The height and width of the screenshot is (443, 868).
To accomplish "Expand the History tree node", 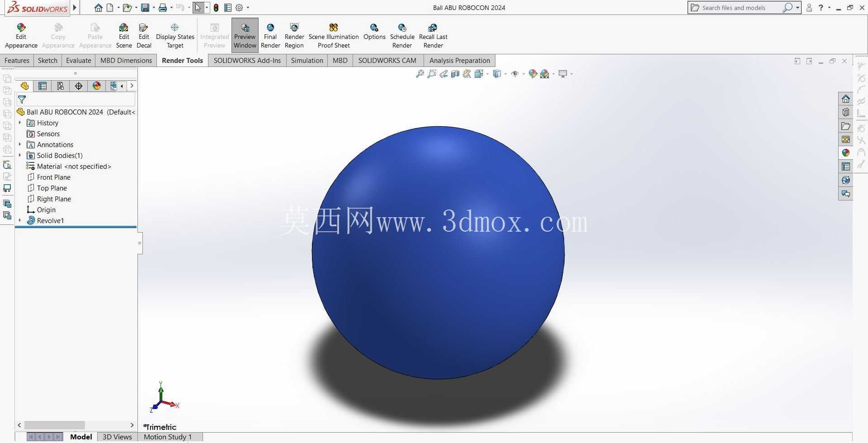I will (20, 123).
